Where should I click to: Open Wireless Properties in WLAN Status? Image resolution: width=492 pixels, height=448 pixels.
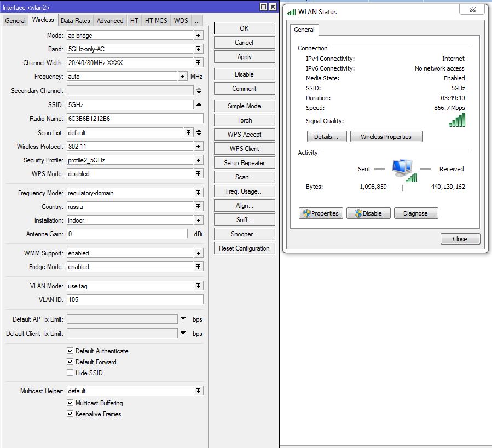(x=386, y=136)
